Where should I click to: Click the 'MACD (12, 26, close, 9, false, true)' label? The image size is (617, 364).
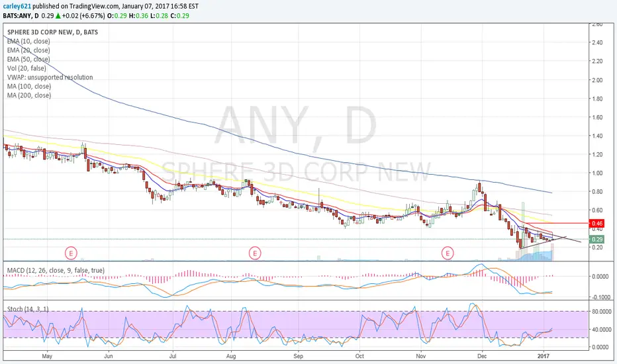tap(56, 271)
